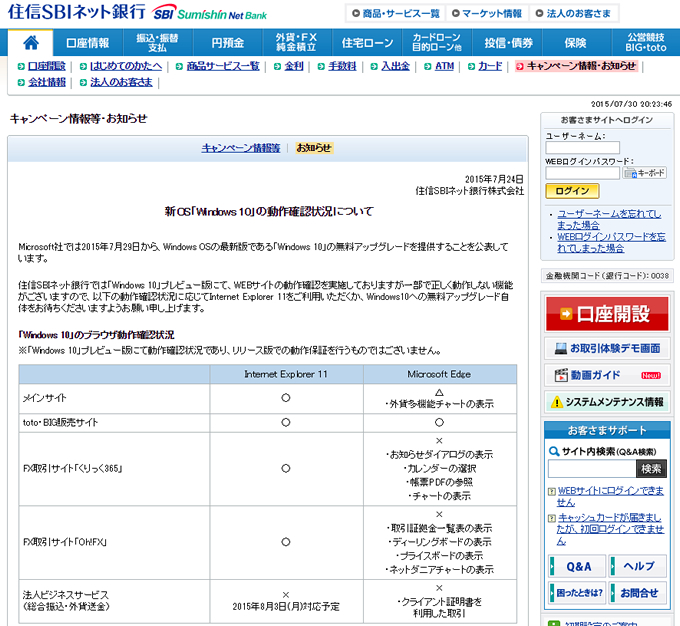
Task: Open the 口座情報 menu tab
Action: pos(88,43)
